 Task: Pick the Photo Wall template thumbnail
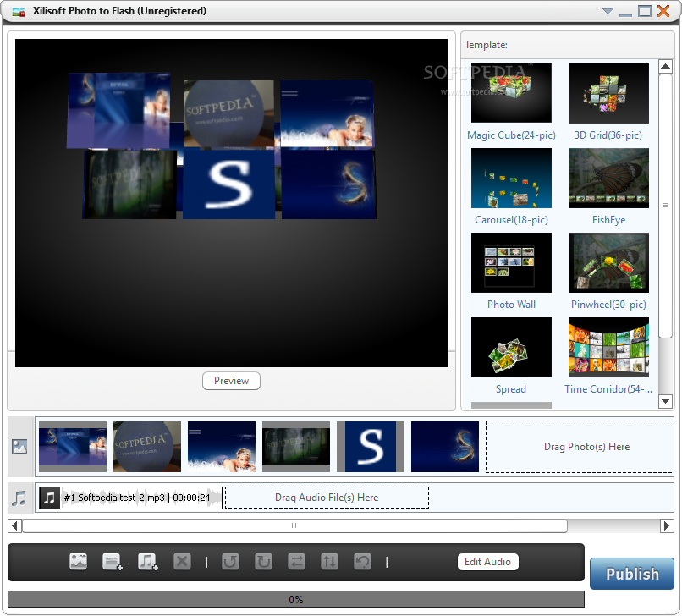click(x=511, y=263)
